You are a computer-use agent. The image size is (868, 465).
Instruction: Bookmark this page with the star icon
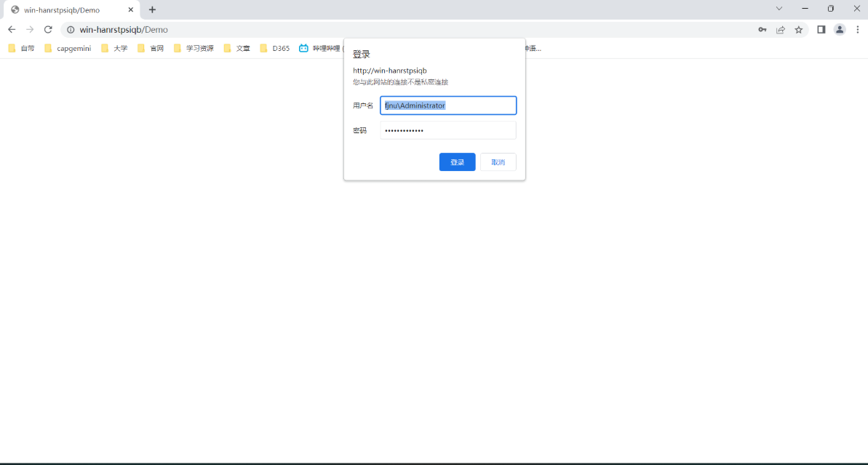(x=798, y=30)
